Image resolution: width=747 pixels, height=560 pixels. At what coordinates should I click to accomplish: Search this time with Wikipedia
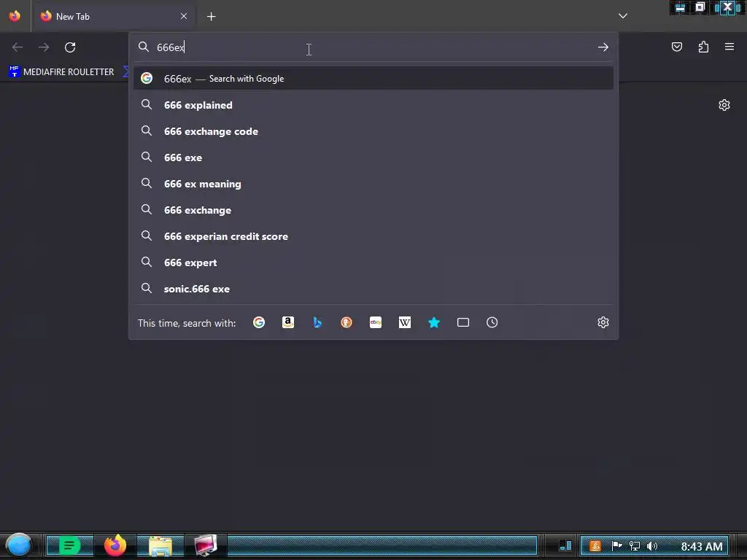(x=404, y=322)
